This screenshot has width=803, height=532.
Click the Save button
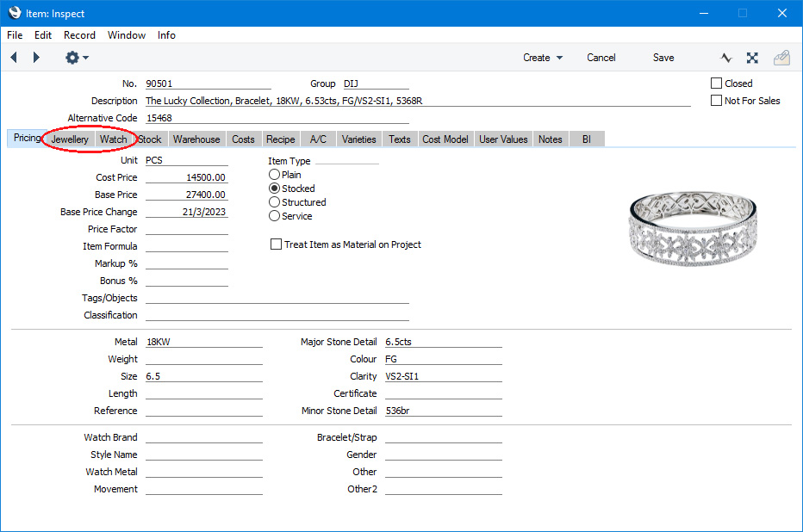(663, 58)
